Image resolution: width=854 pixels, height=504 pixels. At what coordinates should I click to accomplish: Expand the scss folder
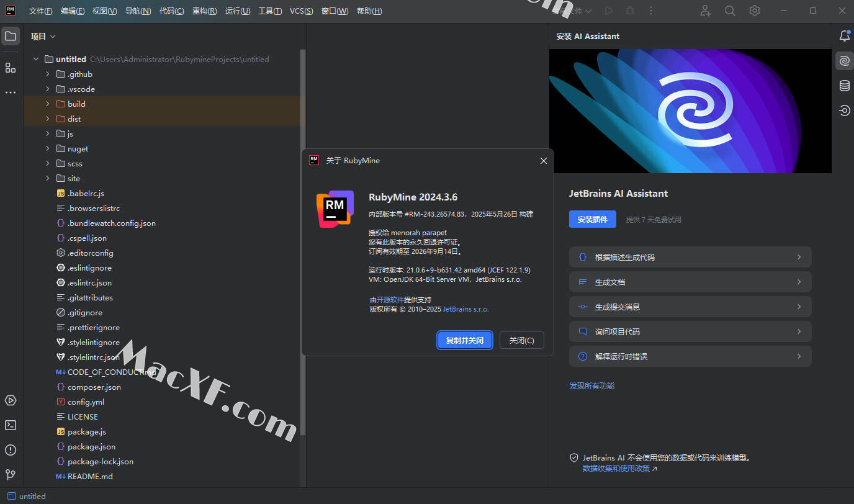pyautogui.click(x=47, y=163)
